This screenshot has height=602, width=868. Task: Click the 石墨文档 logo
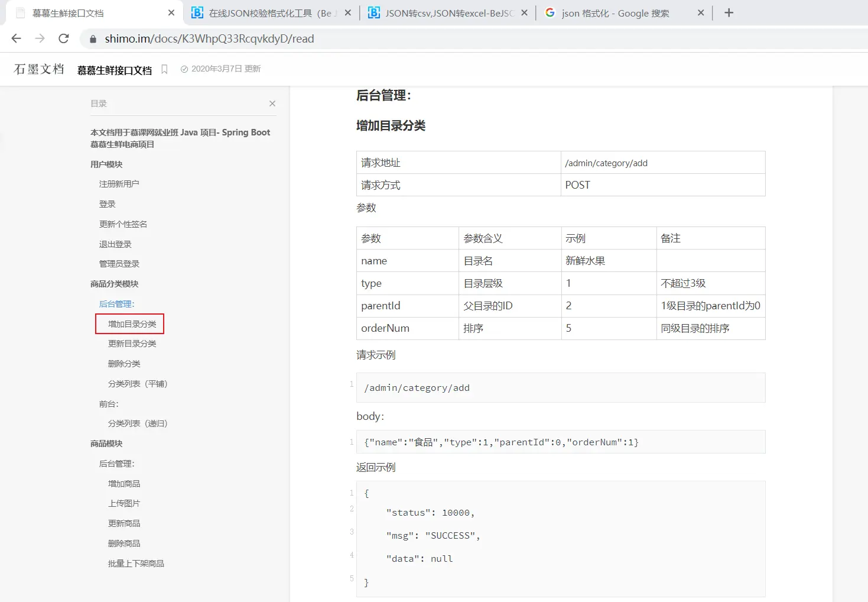click(39, 69)
